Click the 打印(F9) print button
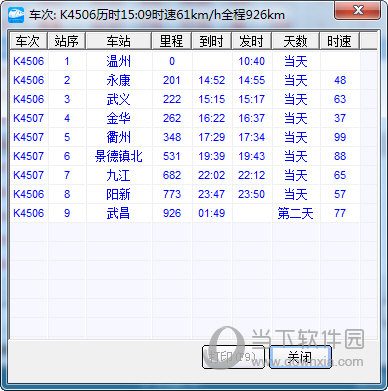Viewport: 388px width, 391px height. point(233,357)
